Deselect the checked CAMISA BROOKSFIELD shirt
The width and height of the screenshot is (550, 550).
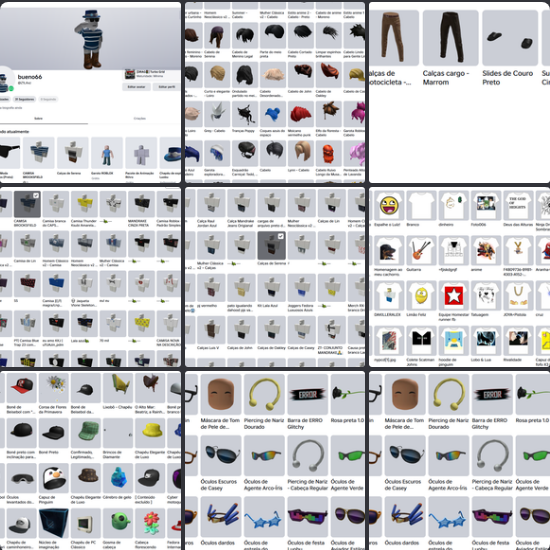(x=27, y=204)
